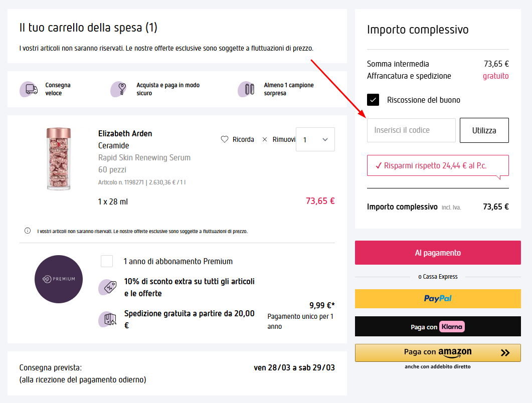Enable the 1 anno di abbonamento Premium checkbox

(x=107, y=261)
